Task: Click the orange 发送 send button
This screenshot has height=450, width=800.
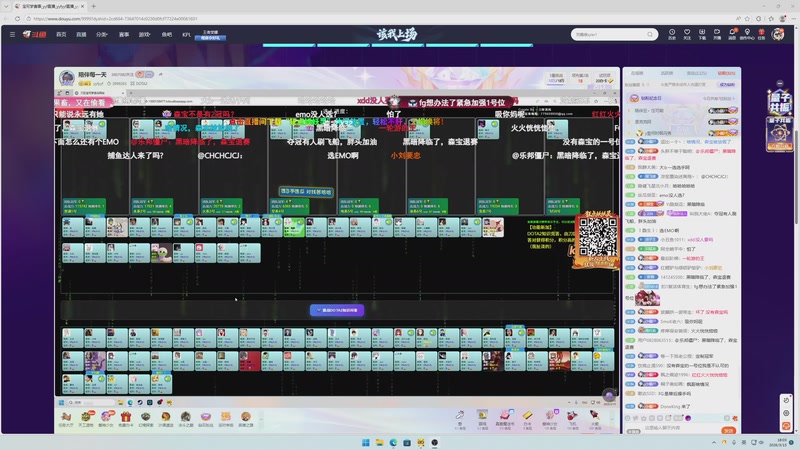Action: [x=729, y=430]
